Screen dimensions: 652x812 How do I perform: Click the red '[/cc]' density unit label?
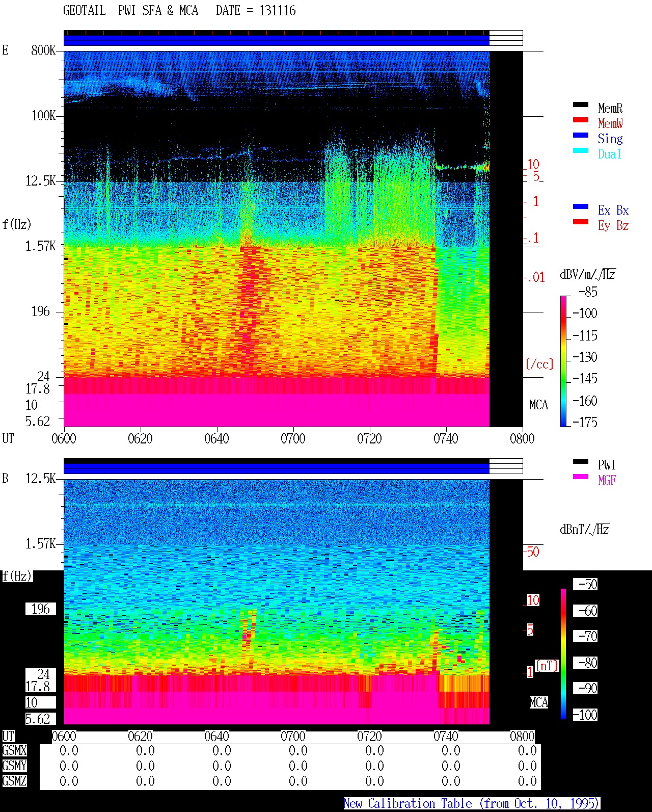[539, 364]
